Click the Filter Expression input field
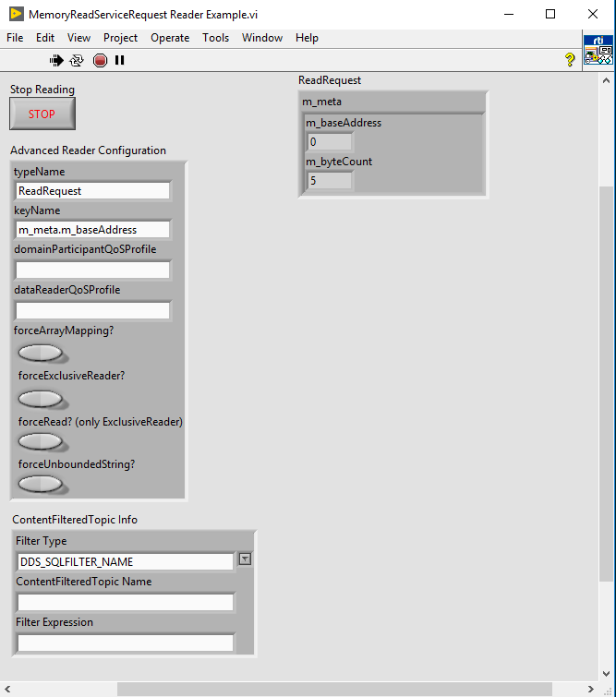The image size is (616, 697). click(x=125, y=643)
